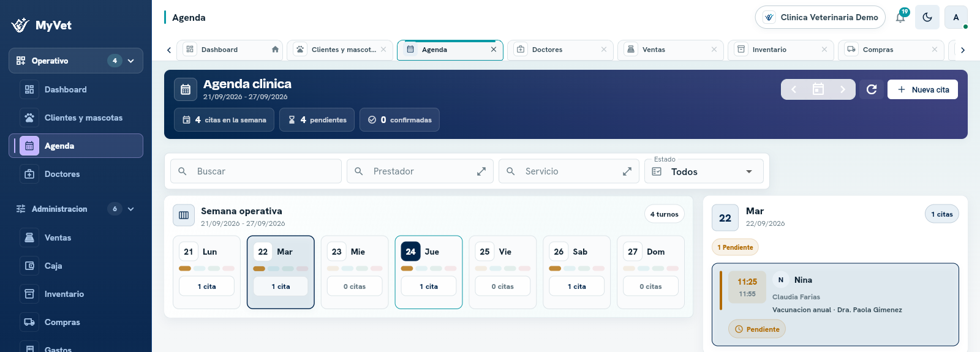Open Ventas in sidebar
The width and height of the screenshot is (980, 352).
pos(76,238)
